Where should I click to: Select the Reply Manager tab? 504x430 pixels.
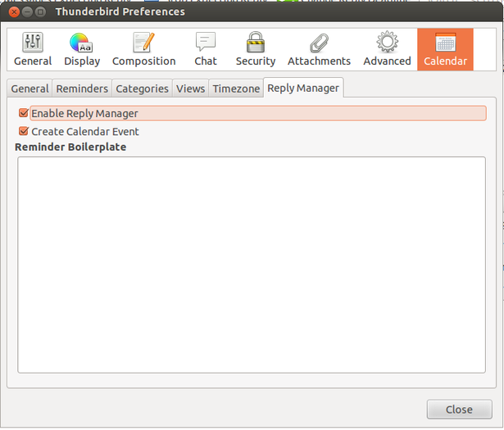pyautogui.click(x=303, y=88)
